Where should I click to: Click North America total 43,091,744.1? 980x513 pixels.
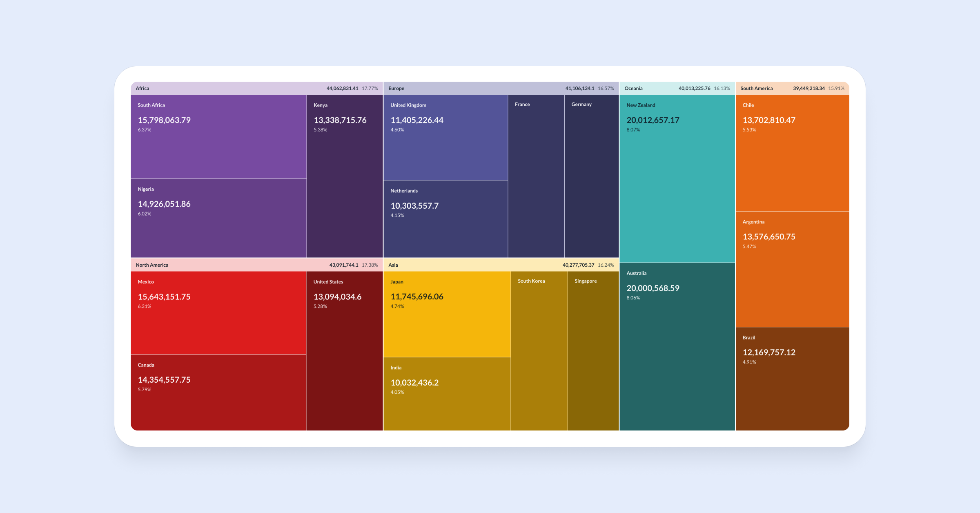coord(343,265)
